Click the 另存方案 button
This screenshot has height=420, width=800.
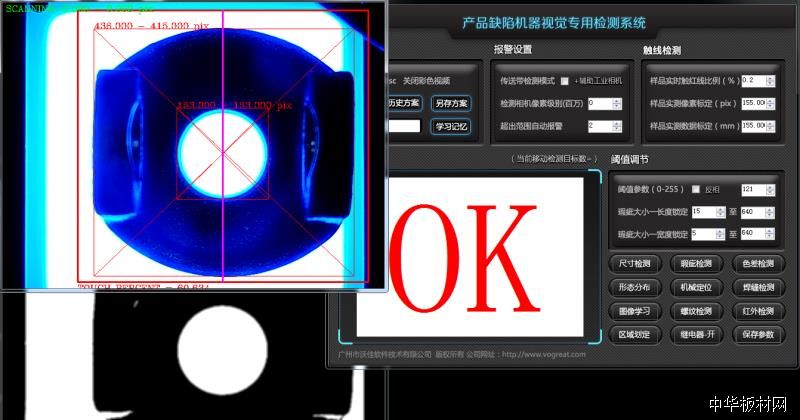coord(451,103)
